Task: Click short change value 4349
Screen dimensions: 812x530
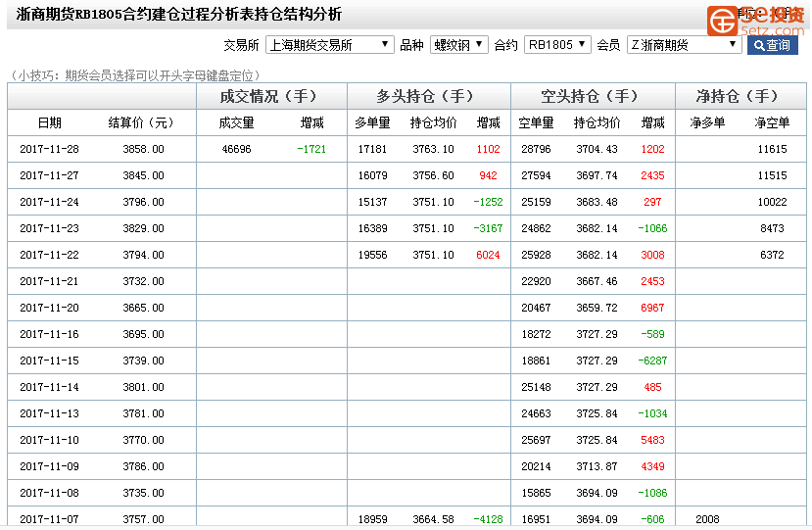Action: (x=652, y=466)
